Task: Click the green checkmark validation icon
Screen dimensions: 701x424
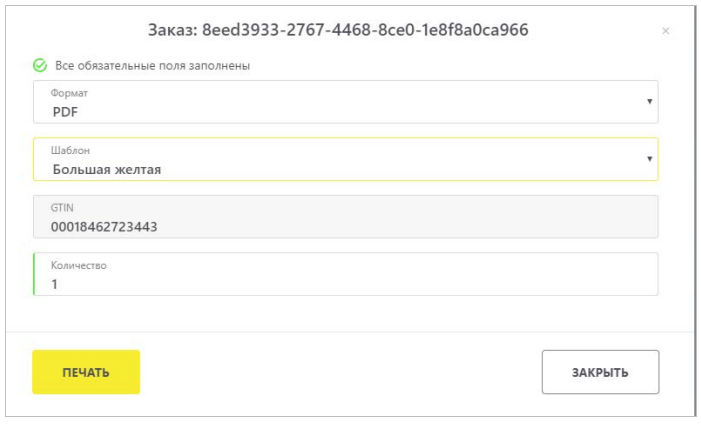Action: (40, 65)
